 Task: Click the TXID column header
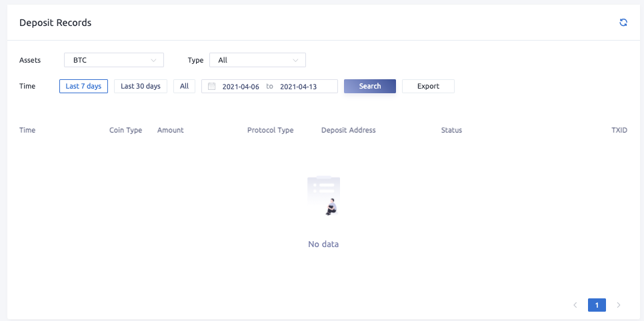pyautogui.click(x=619, y=131)
